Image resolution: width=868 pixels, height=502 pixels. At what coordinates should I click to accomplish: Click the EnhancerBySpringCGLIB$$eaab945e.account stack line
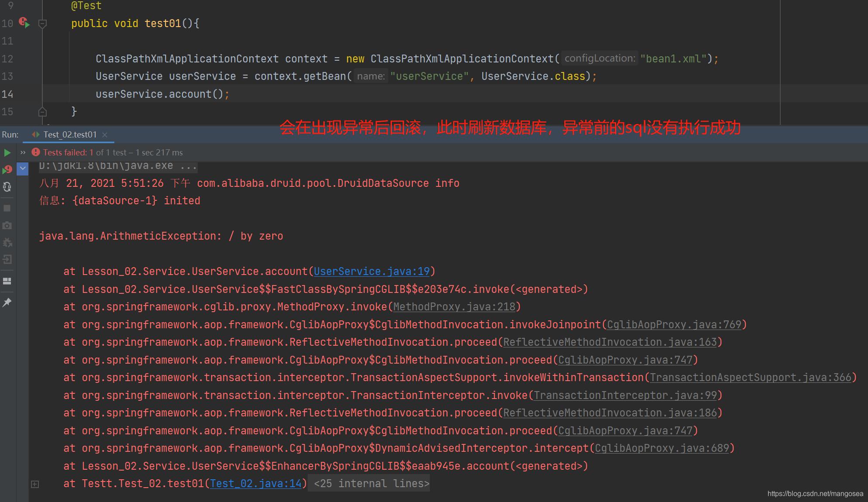pos(326,466)
